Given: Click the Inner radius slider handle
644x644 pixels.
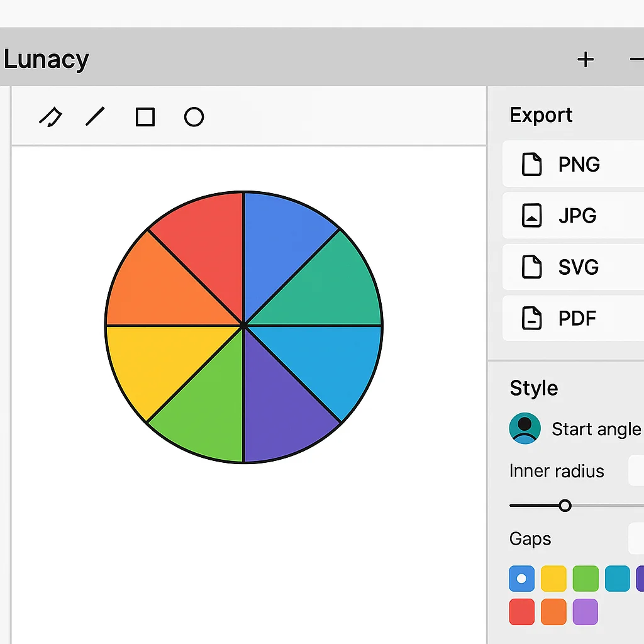Looking at the screenshot, I should click(564, 505).
